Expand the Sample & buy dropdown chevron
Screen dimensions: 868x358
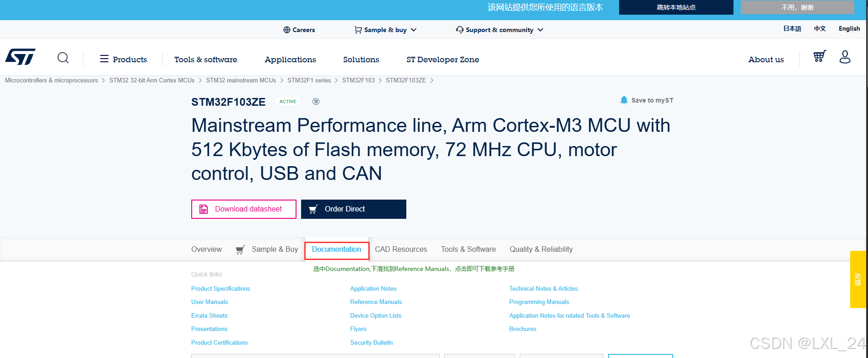[x=414, y=30]
